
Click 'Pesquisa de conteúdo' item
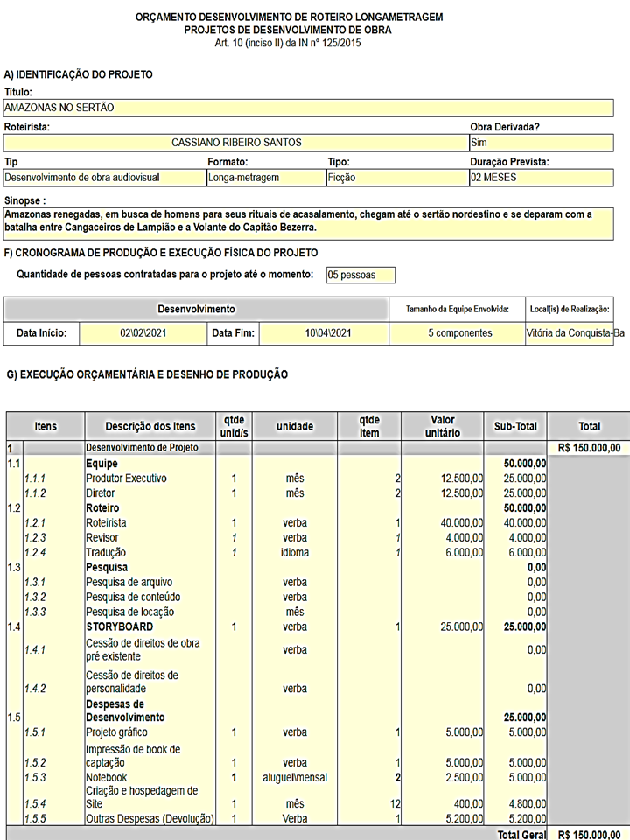click(x=133, y=598)
